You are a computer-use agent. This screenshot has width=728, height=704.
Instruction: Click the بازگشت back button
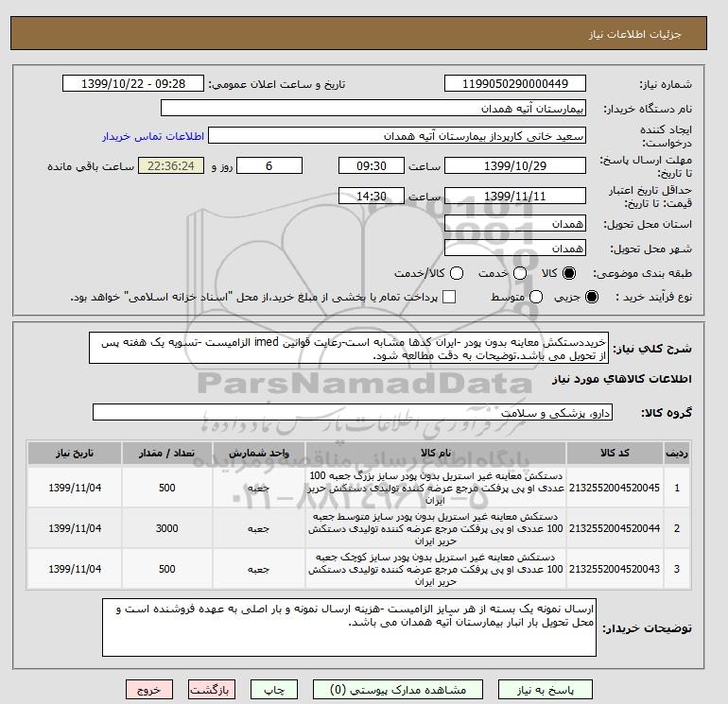pyautogui.click(x=212, y=690)
